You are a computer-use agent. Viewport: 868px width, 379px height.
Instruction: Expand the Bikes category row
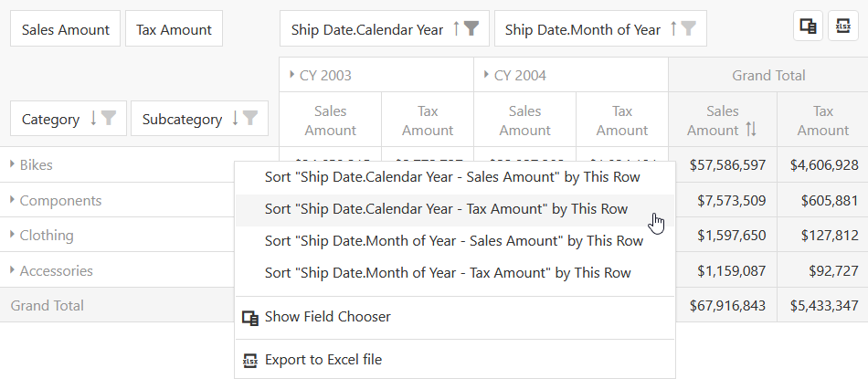pyautogui.click(x=13, y=164)
